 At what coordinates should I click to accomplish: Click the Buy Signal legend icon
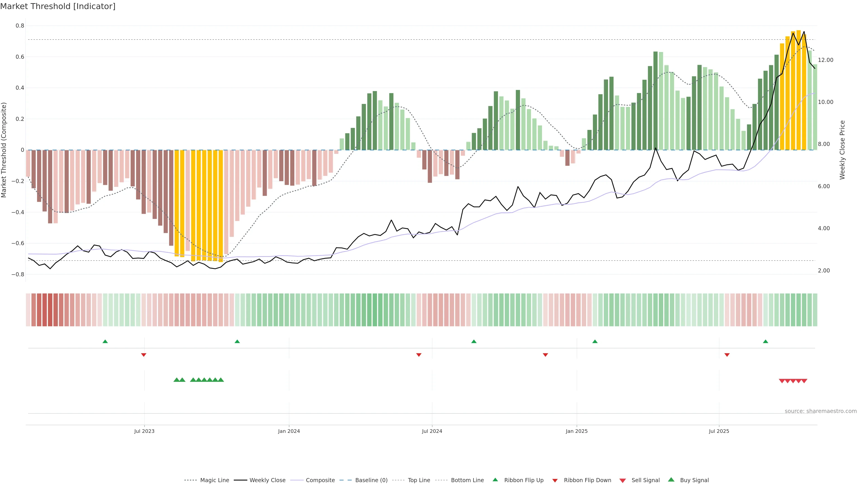(671, 480)
